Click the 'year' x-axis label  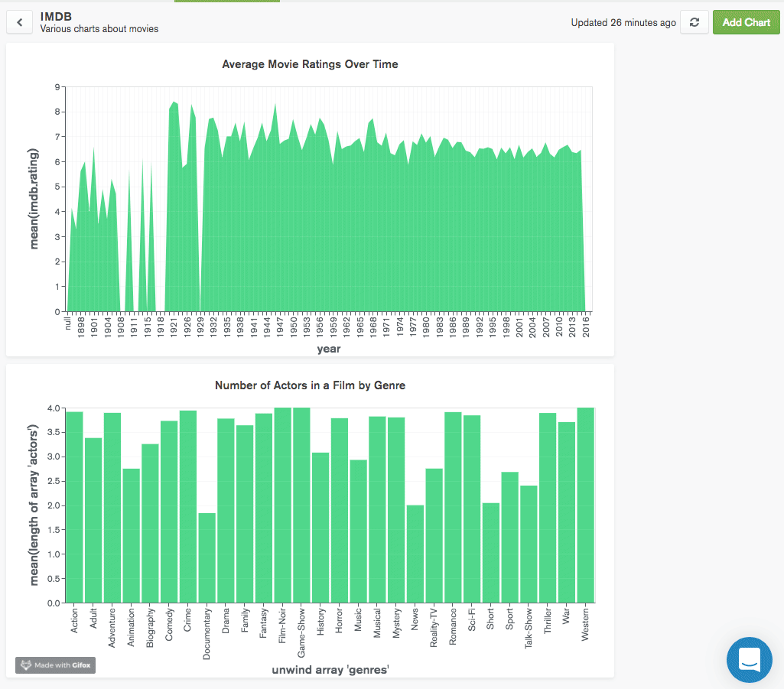click(x=329, y=349)
